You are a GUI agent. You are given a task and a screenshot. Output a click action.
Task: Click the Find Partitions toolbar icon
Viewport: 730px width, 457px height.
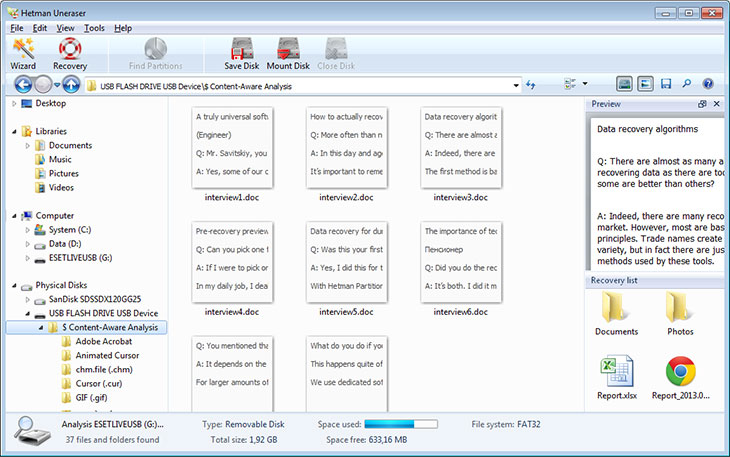(x=155, y=48)
